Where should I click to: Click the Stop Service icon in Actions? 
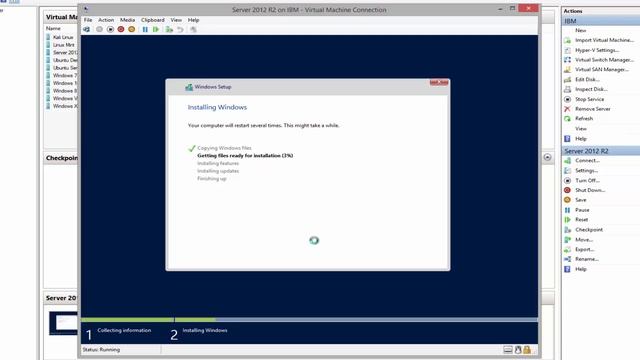[x=567, y=99]
